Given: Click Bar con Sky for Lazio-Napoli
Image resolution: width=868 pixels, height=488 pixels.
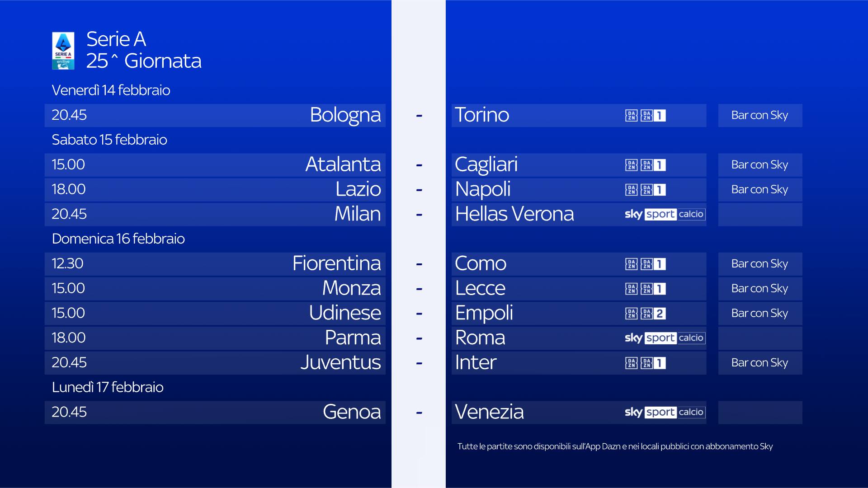Looking at the screenshot, I should 759,190.
